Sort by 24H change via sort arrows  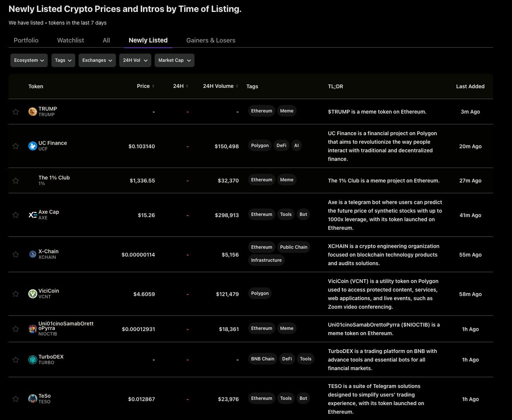[187, 86]
